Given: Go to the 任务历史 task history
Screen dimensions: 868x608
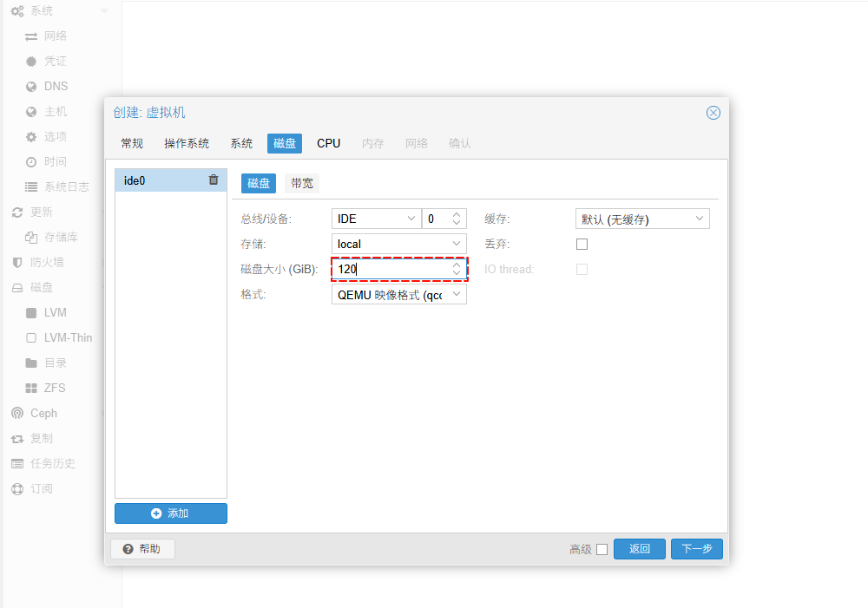Looking at the screenshot, I should click(x=52, y=464).
